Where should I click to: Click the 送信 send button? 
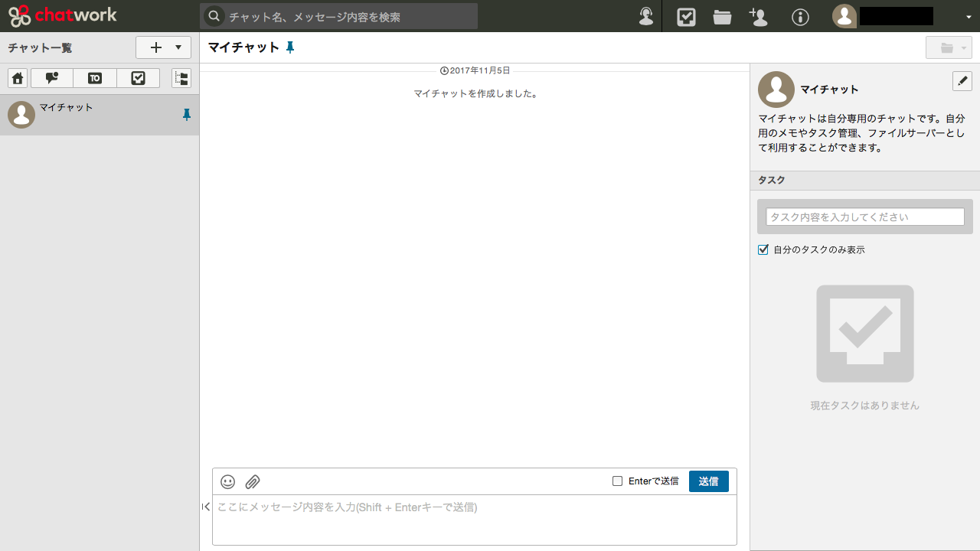(x=709, y=481)
